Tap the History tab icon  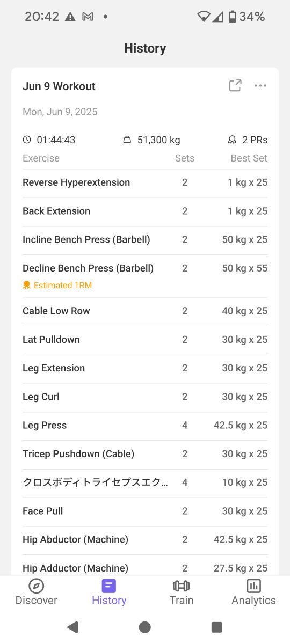pos(109,586)
